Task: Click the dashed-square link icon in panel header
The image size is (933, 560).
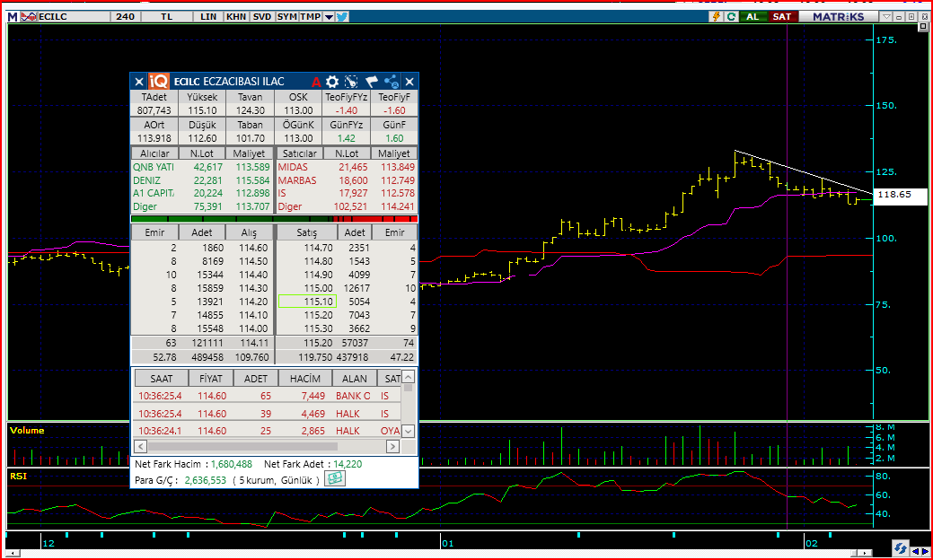Action: pos(351,82)
